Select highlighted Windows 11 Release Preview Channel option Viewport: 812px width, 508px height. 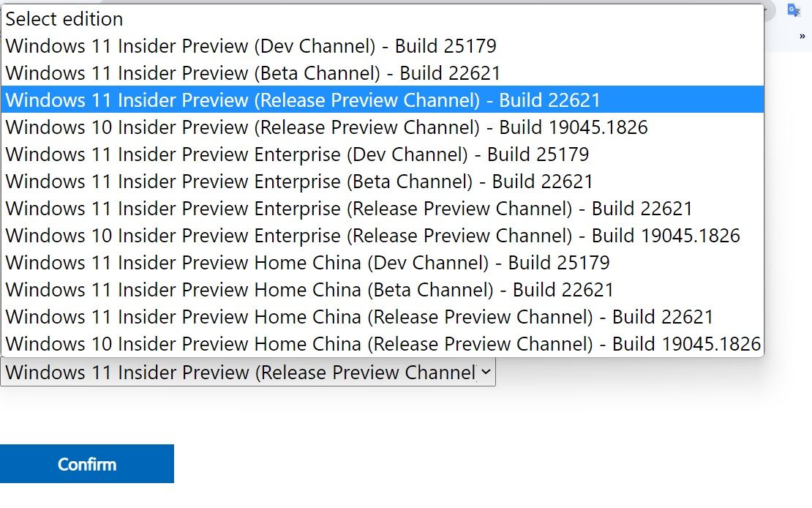click(303, 100)
